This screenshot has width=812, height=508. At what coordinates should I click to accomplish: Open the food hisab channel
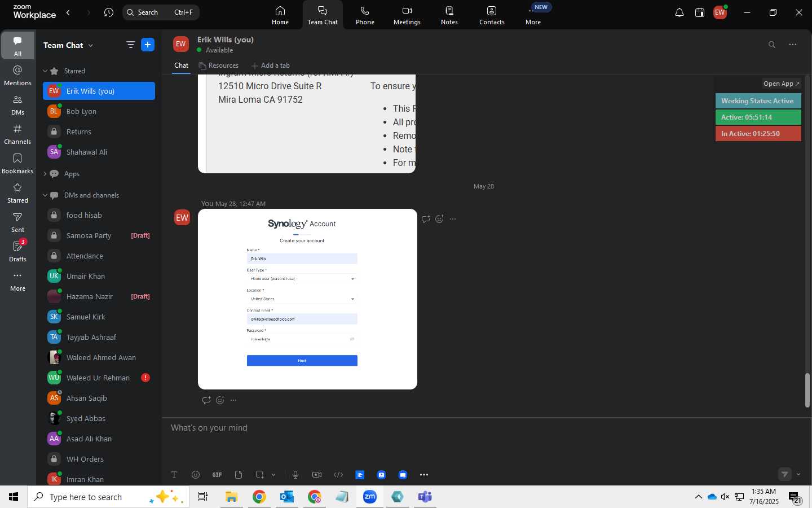[99, 215]
